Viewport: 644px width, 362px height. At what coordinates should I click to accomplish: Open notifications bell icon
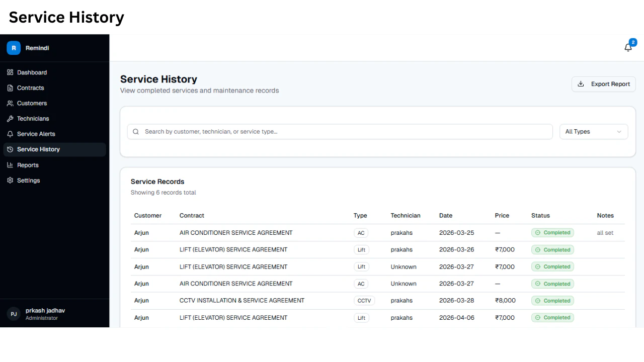point(628,47)
